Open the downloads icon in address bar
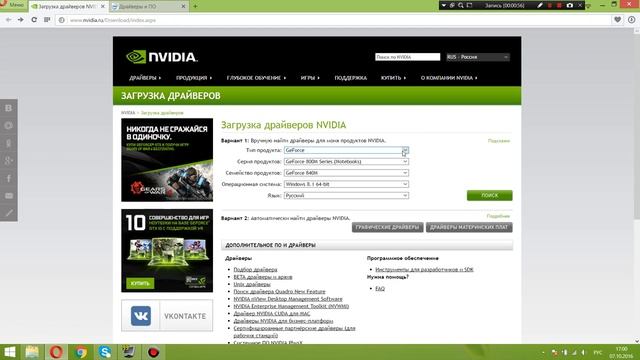Screen dimensions: 640x360 point(631,20)
